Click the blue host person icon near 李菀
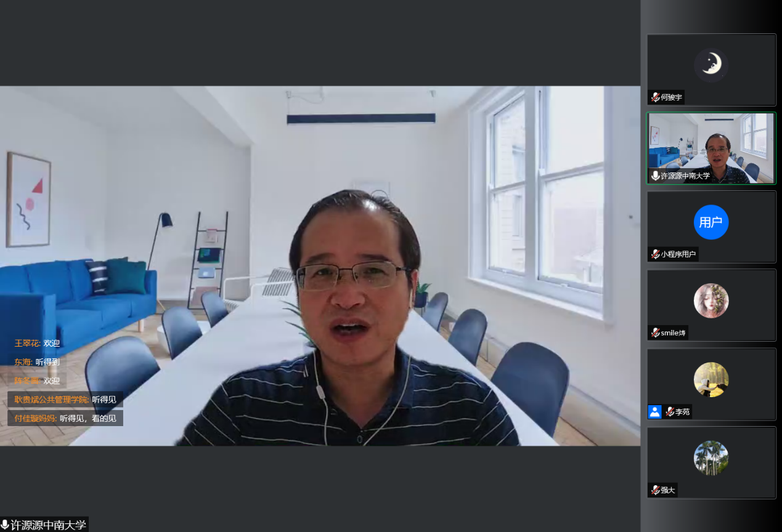This screenshot has width=782, height=532. coord(654,411)
